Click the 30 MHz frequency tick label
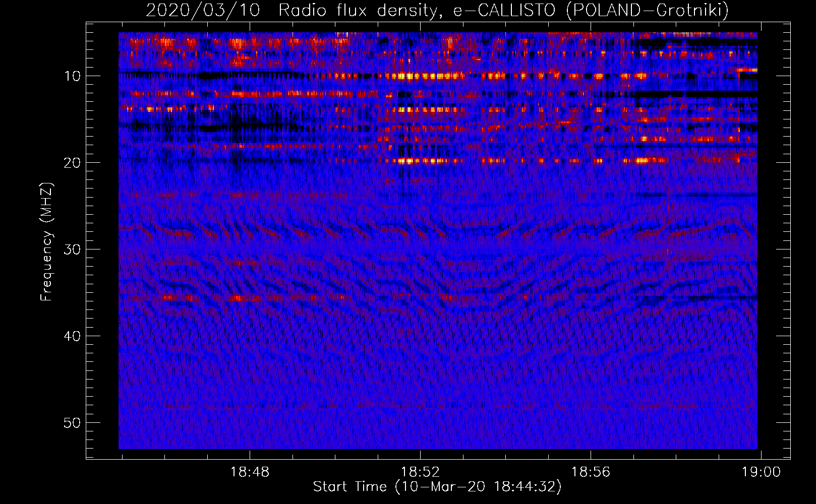 point(73,249)
